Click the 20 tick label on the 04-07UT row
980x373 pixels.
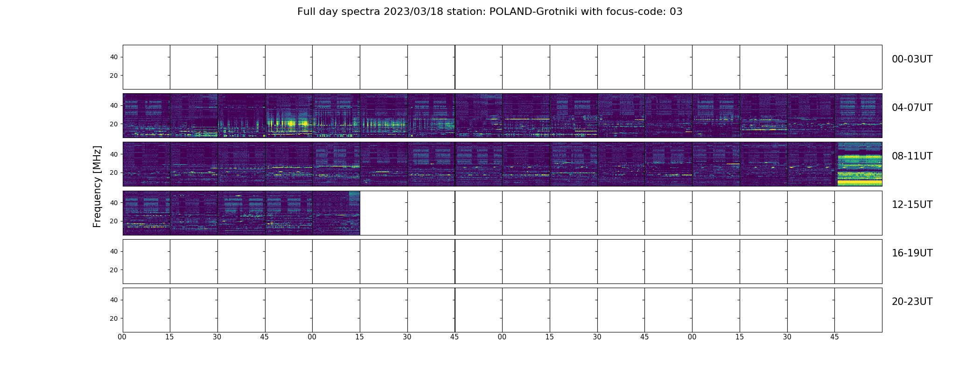[x=114, y=124]
